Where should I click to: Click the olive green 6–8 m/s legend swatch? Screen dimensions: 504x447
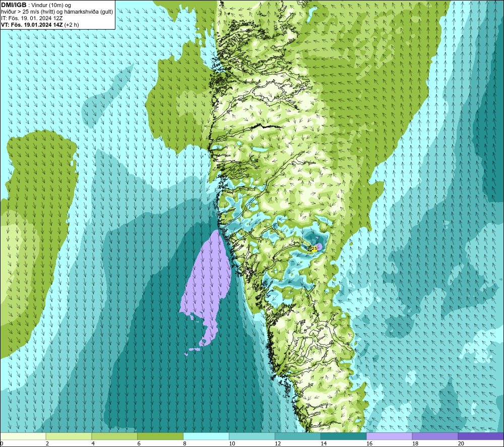point(160,436)
